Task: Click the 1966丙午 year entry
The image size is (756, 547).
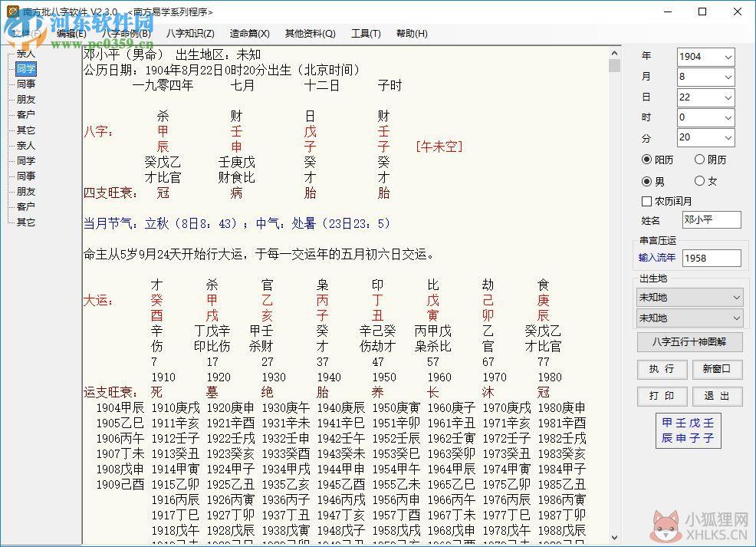Action: point(452,500)
